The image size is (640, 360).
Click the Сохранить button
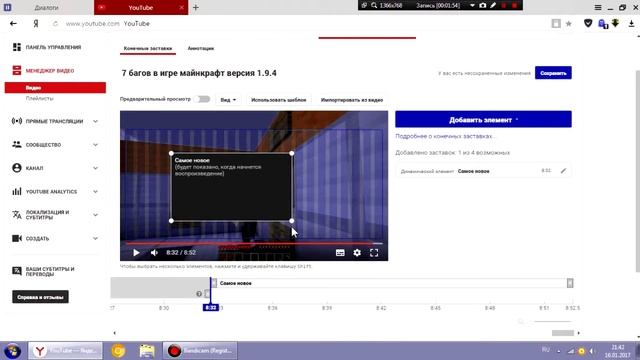click(553, 73)
